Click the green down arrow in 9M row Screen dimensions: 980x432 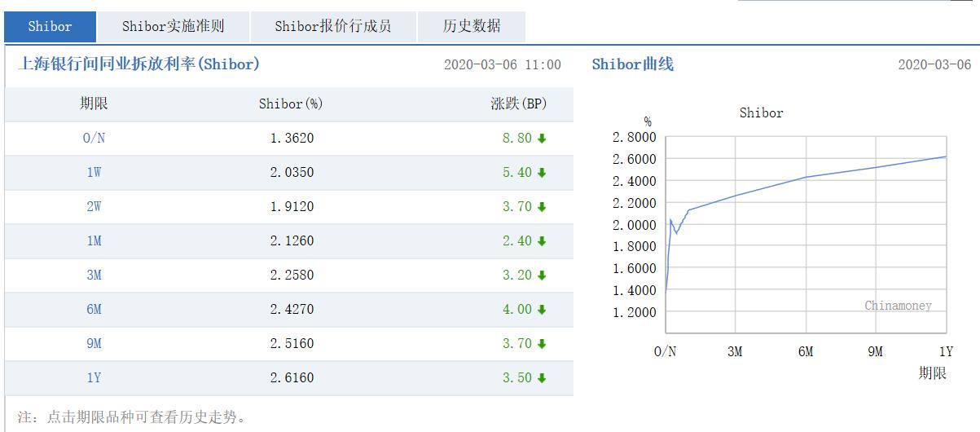coord(542,344)
